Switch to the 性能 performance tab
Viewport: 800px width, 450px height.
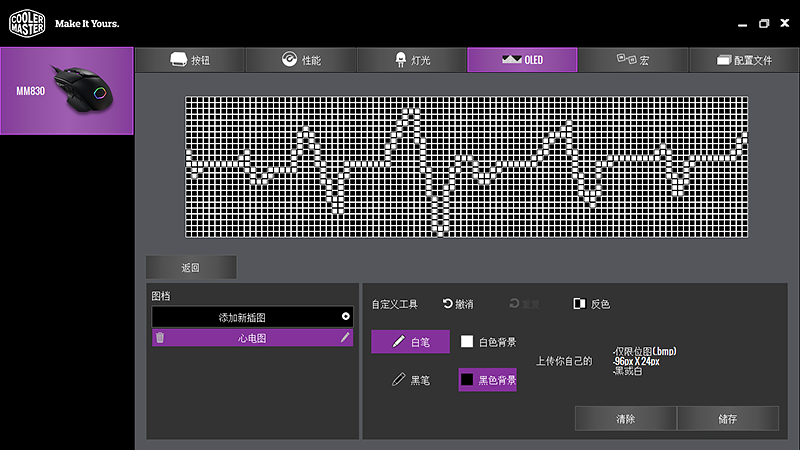pyautogui.click(x=301, y=60)
